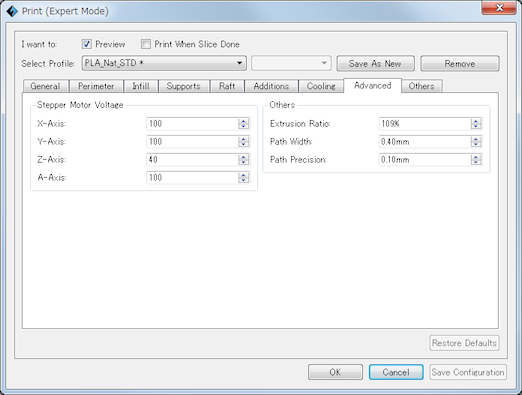The width and height of the screenshot is (522, 395).
Task: Click the Path Width input field
Action: (425, 142)
